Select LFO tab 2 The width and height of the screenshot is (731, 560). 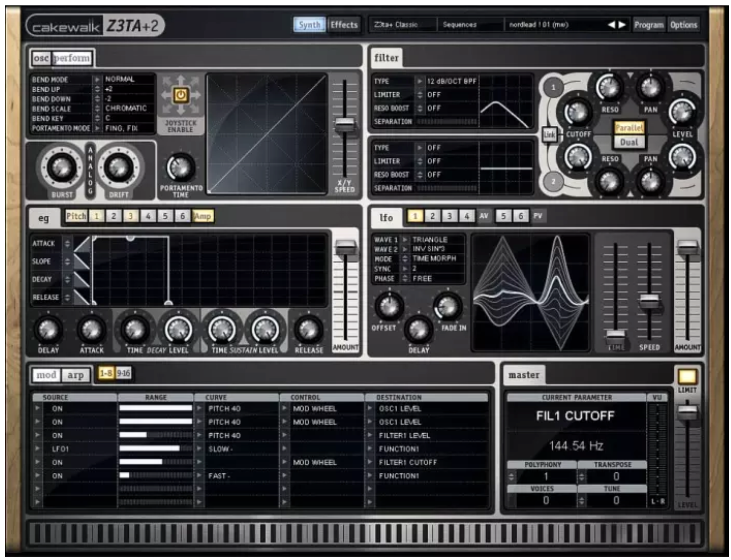click(x=432, y=216)
